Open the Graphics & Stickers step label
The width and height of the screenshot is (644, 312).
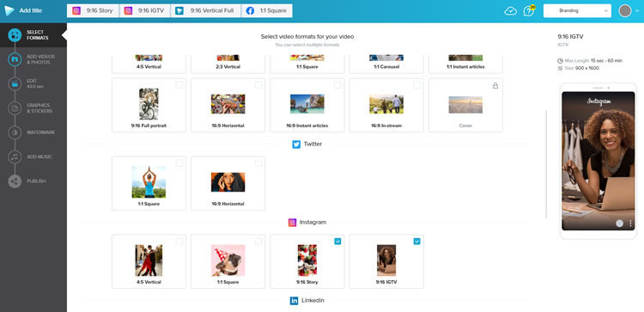point(39,108)
